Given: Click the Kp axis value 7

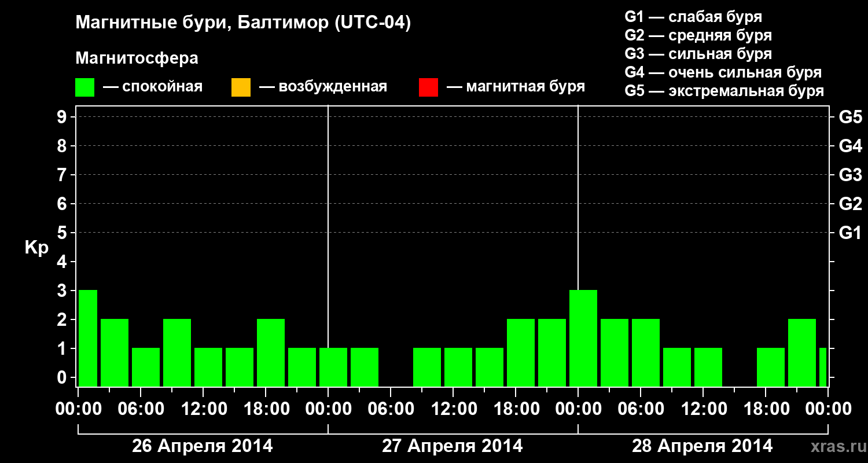Looking at the screenshot, I should [x=63, y=175].
